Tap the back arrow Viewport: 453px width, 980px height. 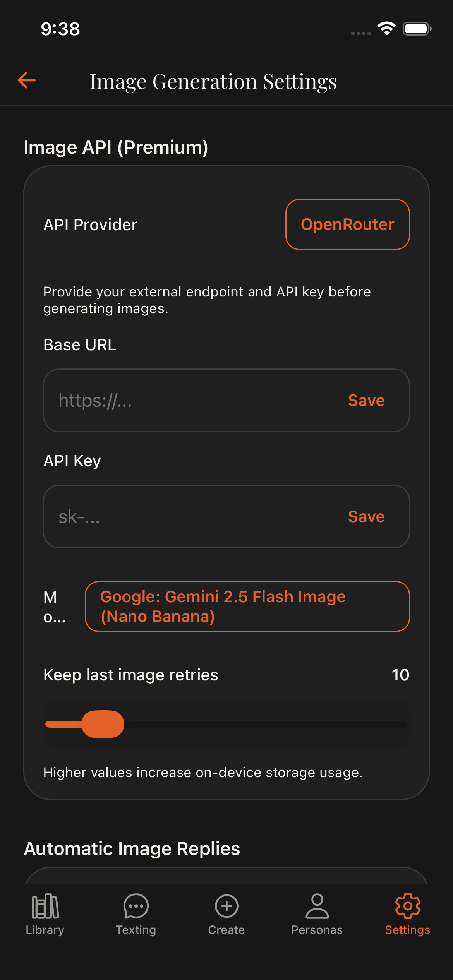point(26,81)
